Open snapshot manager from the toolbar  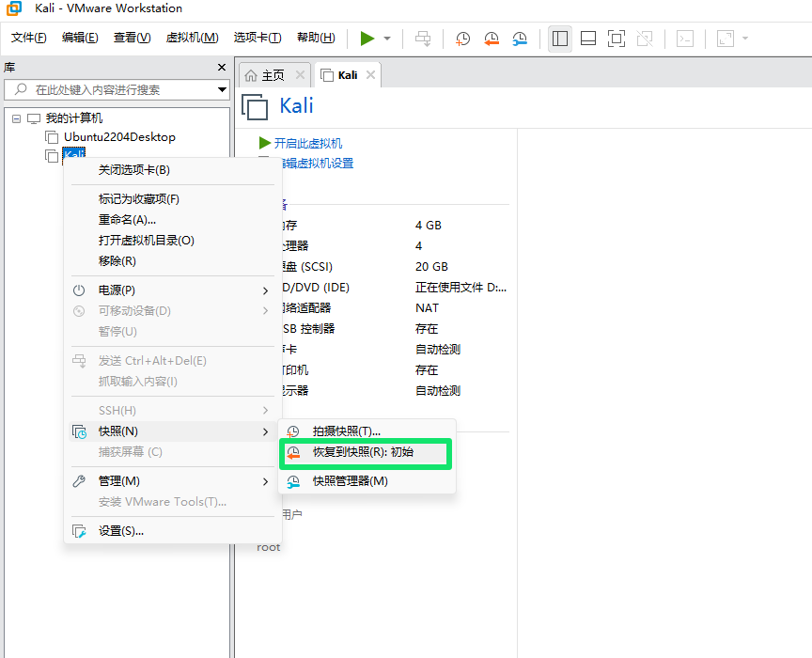(520, 39)
